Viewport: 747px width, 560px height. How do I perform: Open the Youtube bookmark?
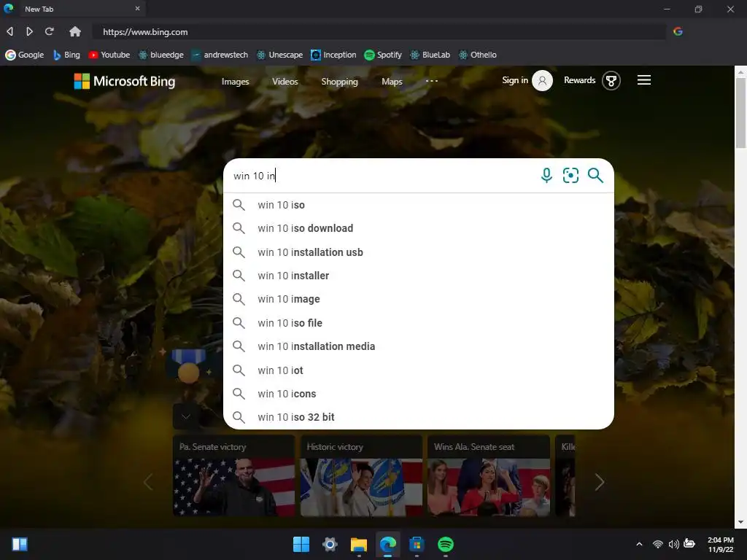click(x=109, y=55)
